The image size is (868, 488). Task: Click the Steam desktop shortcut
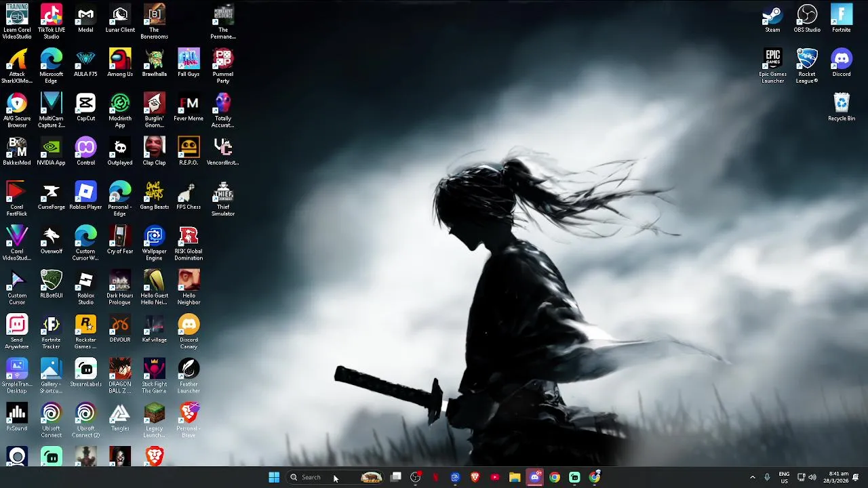click(772, 19)
